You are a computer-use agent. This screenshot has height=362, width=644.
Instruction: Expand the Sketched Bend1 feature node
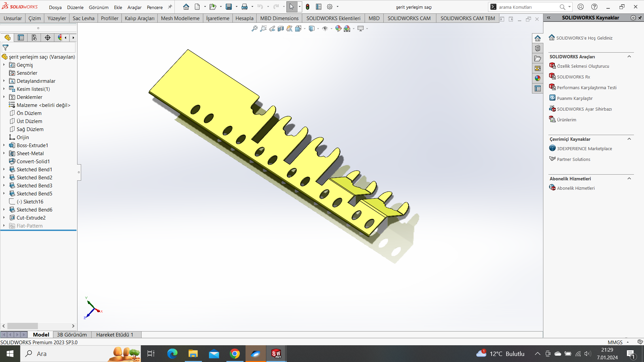pos(4,170)
